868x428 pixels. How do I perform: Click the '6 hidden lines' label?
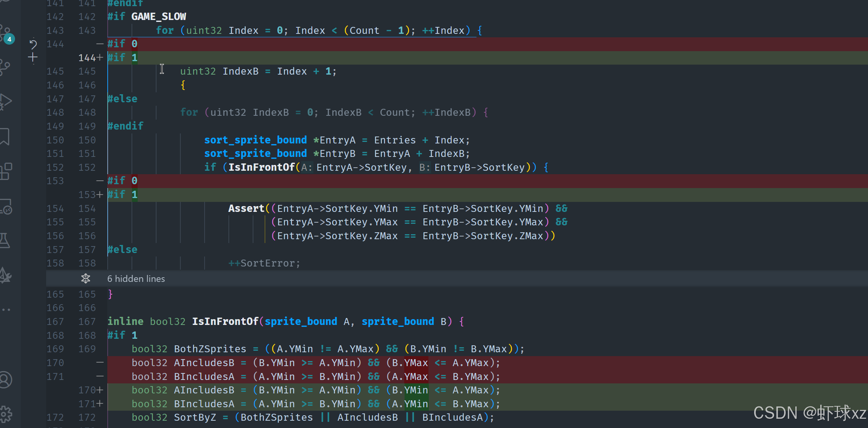pyautogui.click(x=136, y=279)
